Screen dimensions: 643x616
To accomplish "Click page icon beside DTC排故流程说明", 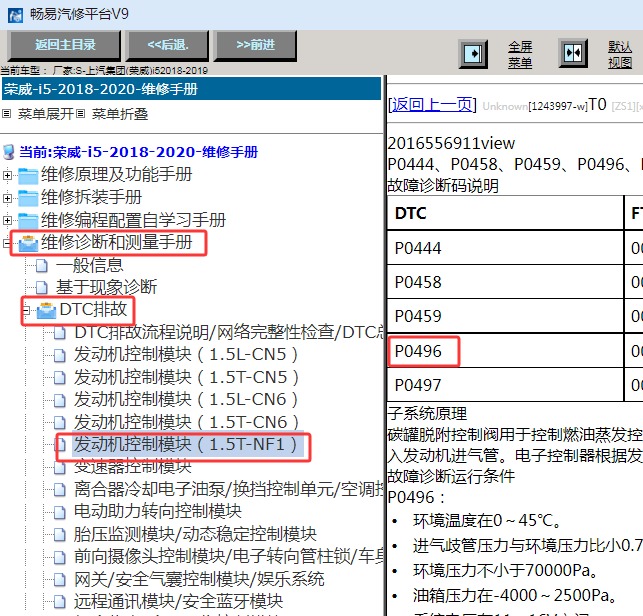I will tap(59, 333).
